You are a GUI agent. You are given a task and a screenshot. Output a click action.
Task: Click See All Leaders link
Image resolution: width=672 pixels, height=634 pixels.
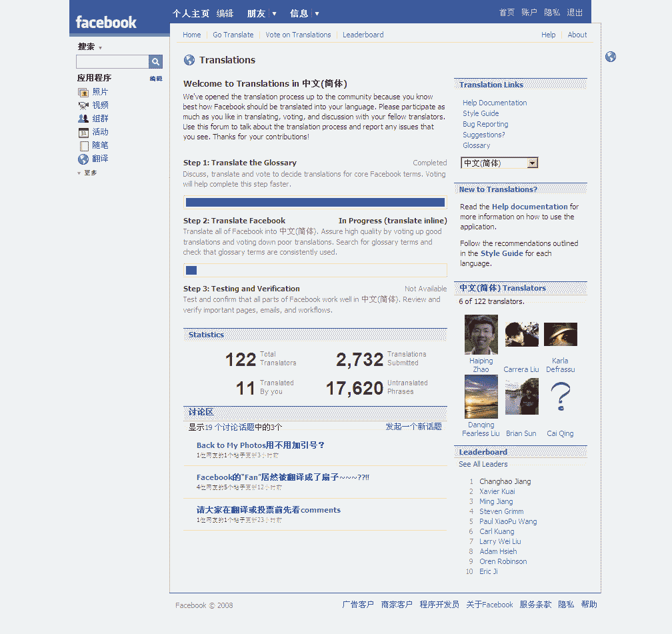483,464
